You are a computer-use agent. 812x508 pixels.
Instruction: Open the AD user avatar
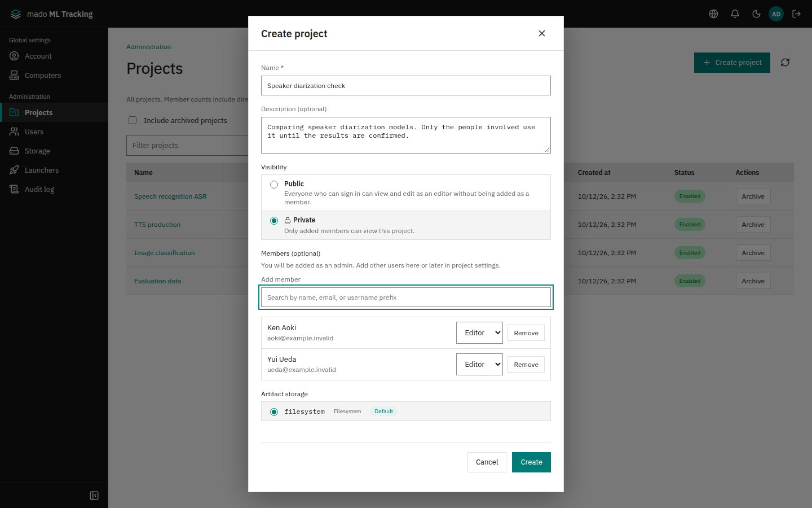[x=776, y=14]
